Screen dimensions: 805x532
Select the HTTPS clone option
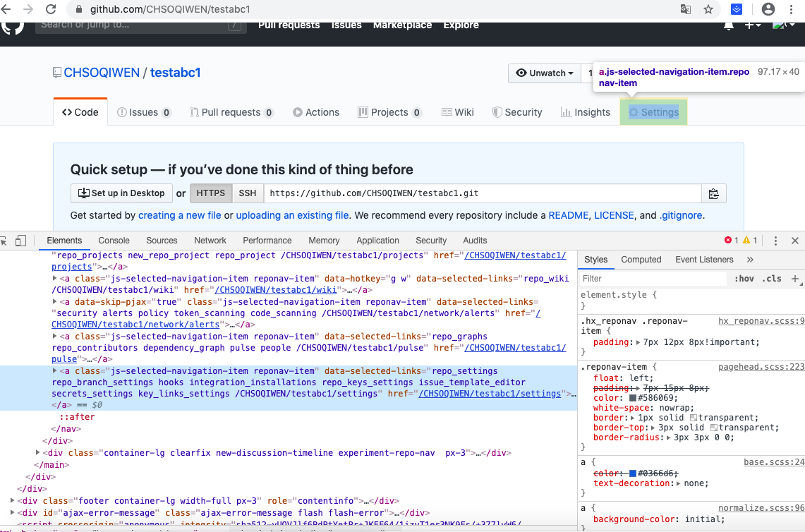coord(210,193)
